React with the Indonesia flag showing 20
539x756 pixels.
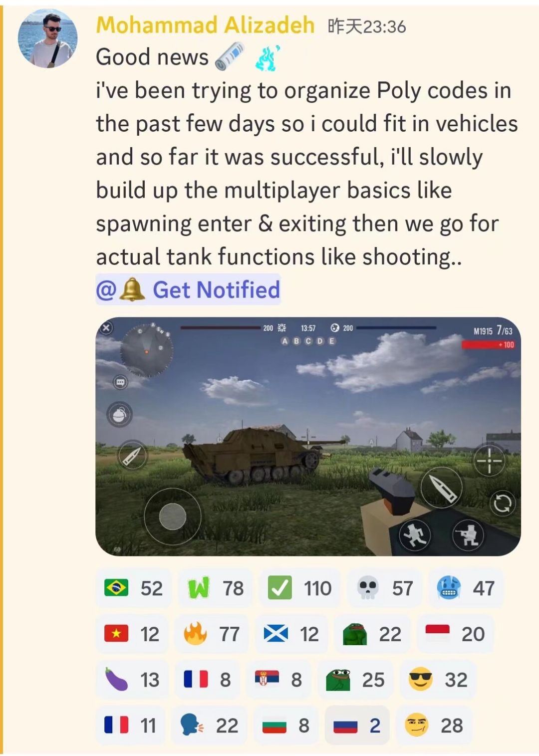455,634
